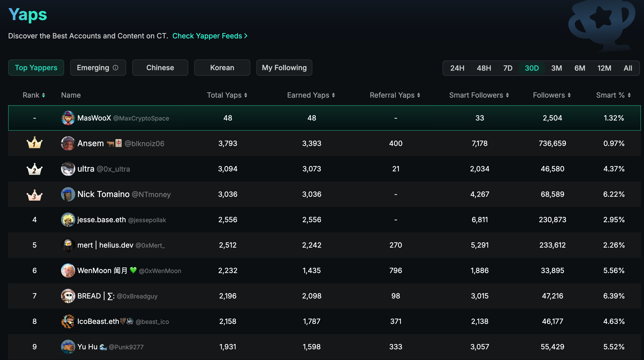Open the My Following tab
Image resolution: width=644 pixels, height=360 pixels.
[284, 68]
